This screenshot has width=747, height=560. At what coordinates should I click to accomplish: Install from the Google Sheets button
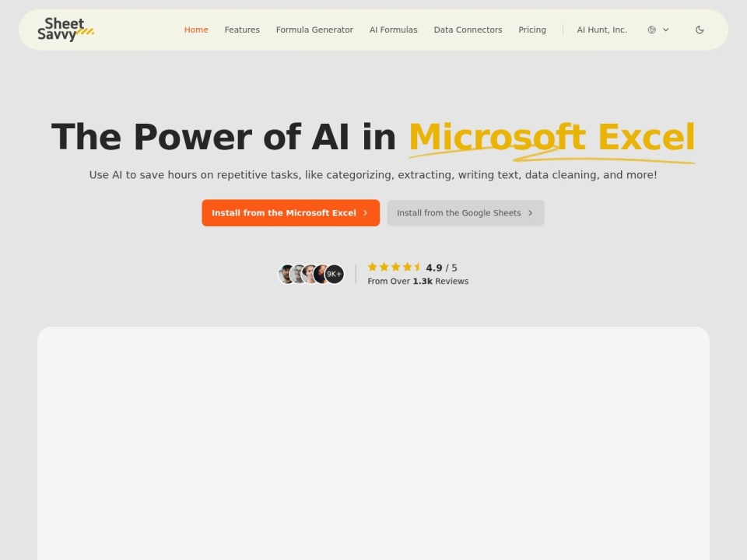pyautogui.click(x=465, y=213)
